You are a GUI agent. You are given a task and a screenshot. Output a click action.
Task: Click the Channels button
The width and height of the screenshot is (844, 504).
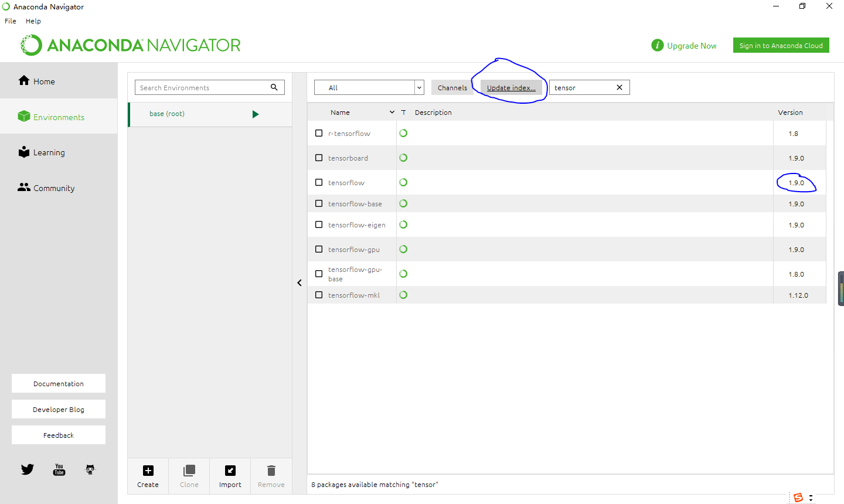(452, 87)
